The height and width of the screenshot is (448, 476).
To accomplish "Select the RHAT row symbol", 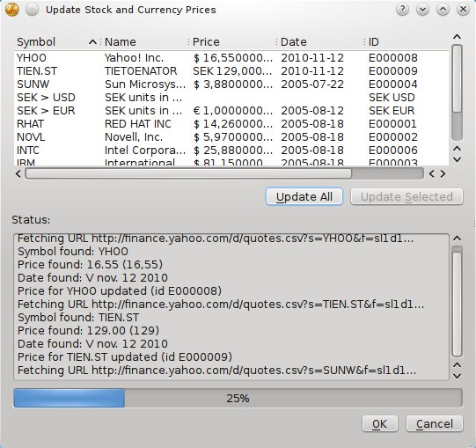I will point(31,124).
